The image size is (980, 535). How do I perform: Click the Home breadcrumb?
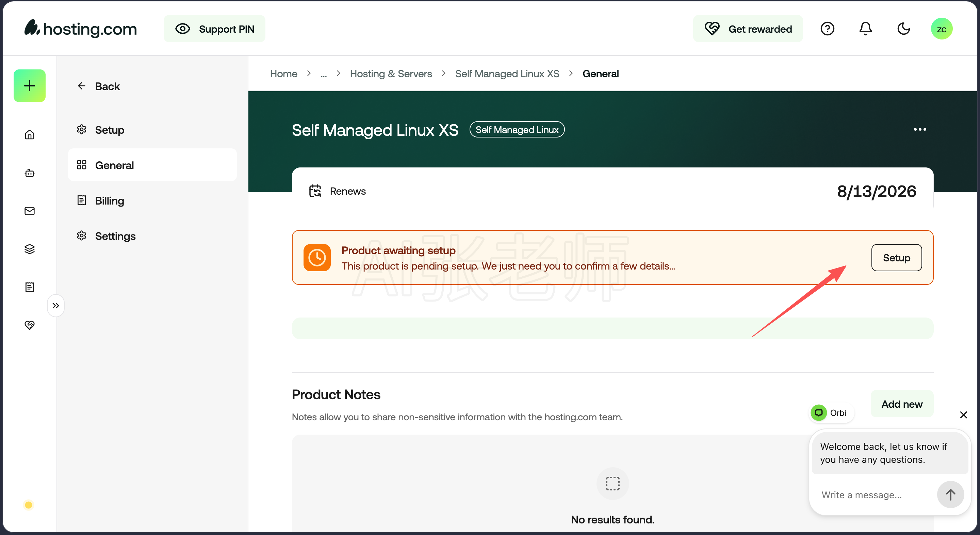point(284,74)
